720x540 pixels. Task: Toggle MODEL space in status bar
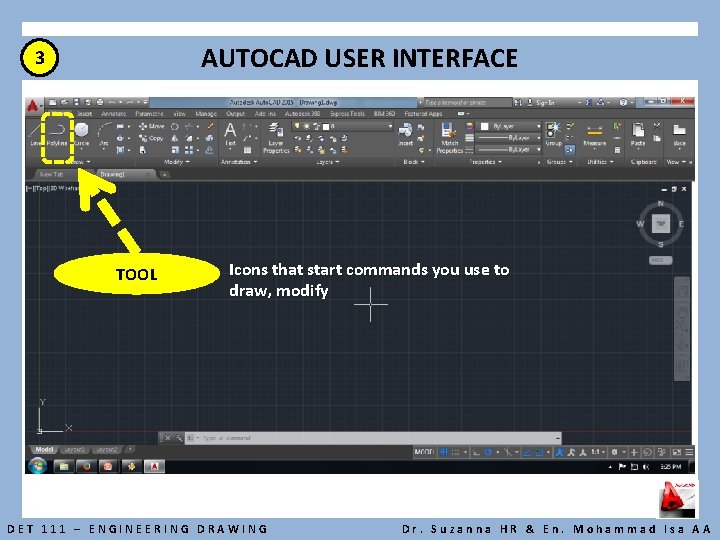424,452
